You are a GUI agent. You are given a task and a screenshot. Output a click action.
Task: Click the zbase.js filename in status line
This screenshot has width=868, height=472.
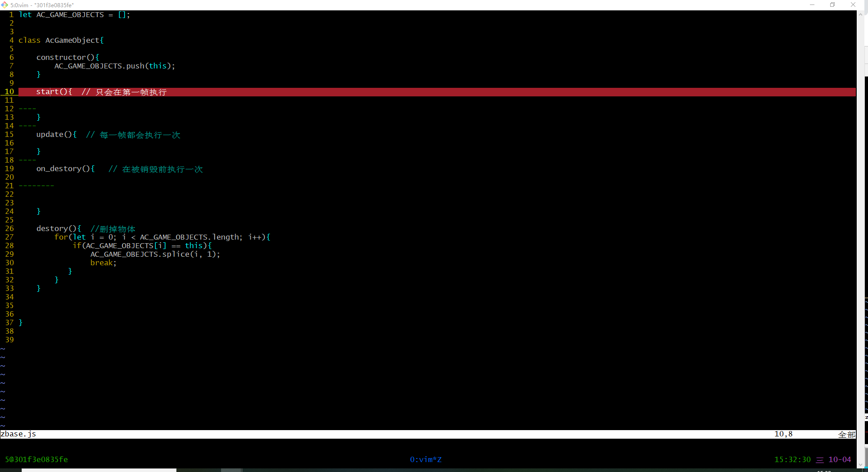[x=18, y=434]
